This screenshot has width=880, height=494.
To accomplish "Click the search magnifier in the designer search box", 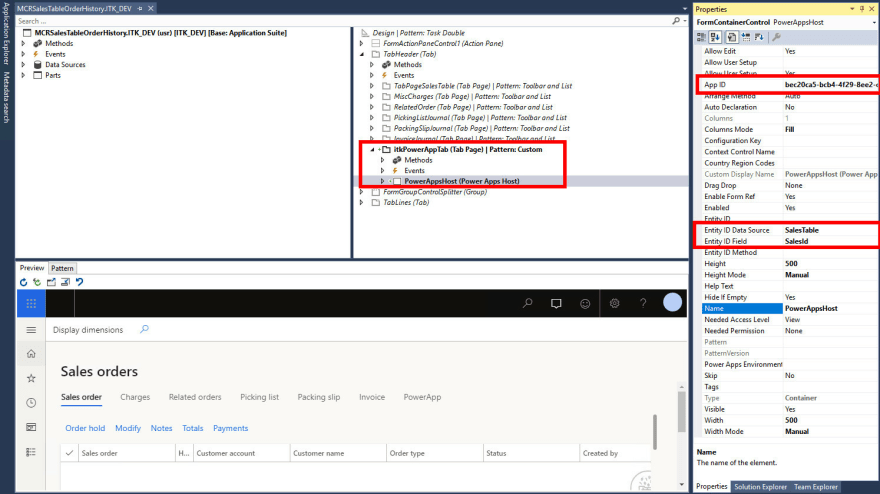I will [676, 21].
